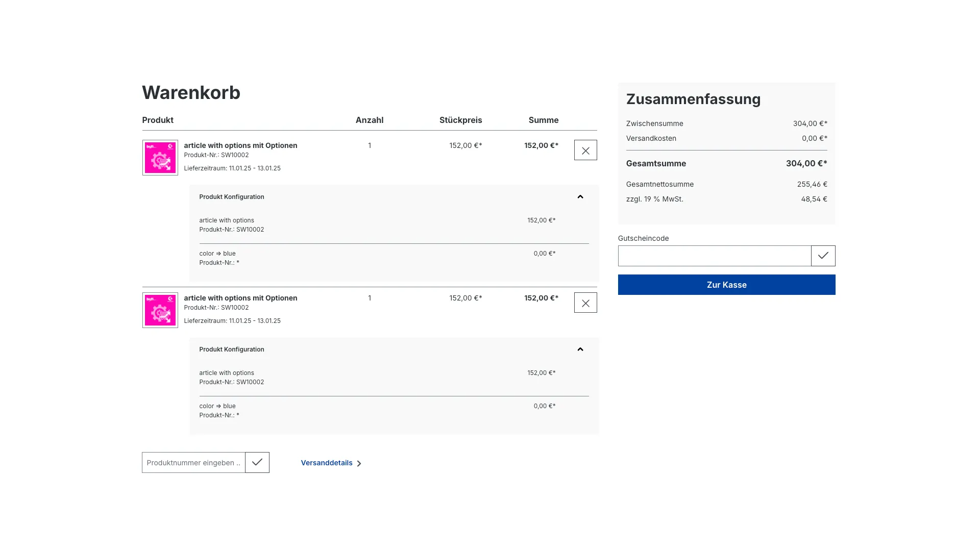Click the color blue option line

217,253
